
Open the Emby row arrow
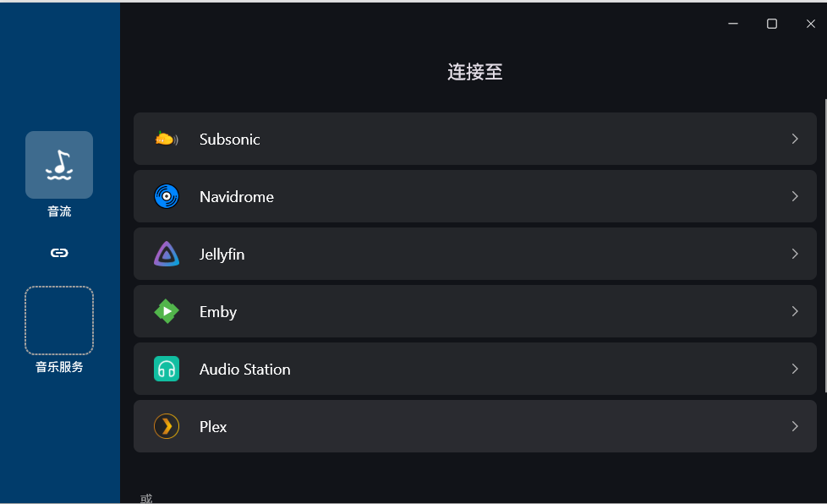coord(795,311)
